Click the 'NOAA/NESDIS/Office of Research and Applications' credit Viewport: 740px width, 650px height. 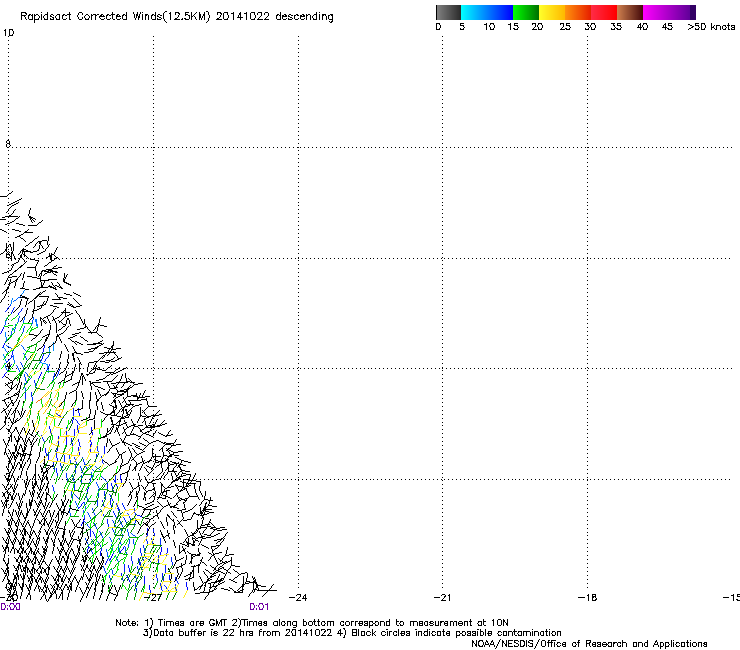[x=589, y=644]
